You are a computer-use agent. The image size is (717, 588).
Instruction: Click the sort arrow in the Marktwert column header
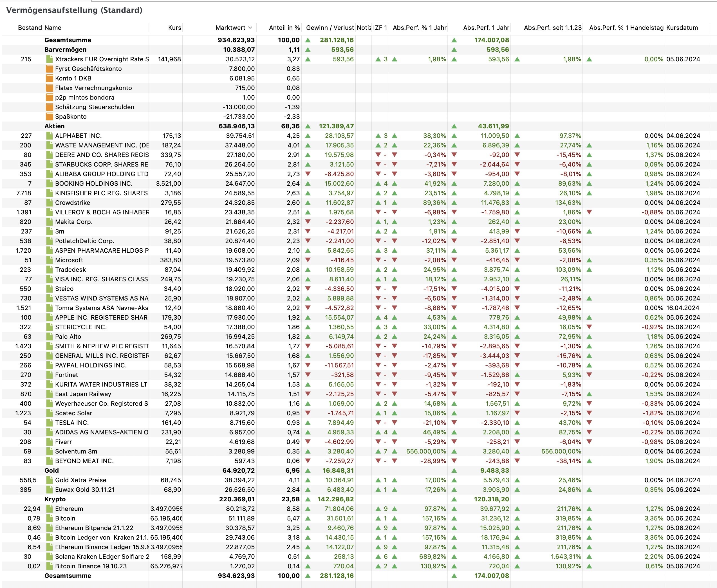point(250,28)
